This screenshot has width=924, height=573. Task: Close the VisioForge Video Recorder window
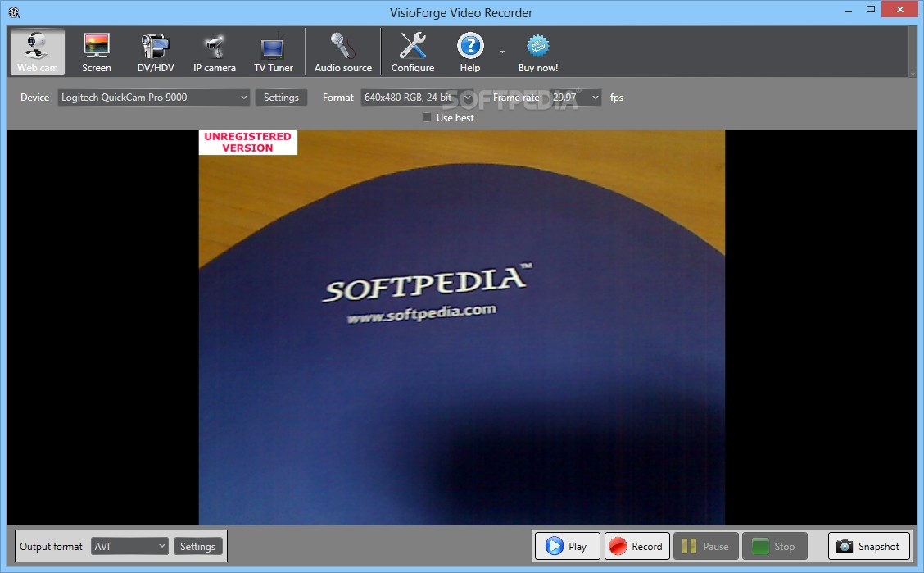pos(900,10)
